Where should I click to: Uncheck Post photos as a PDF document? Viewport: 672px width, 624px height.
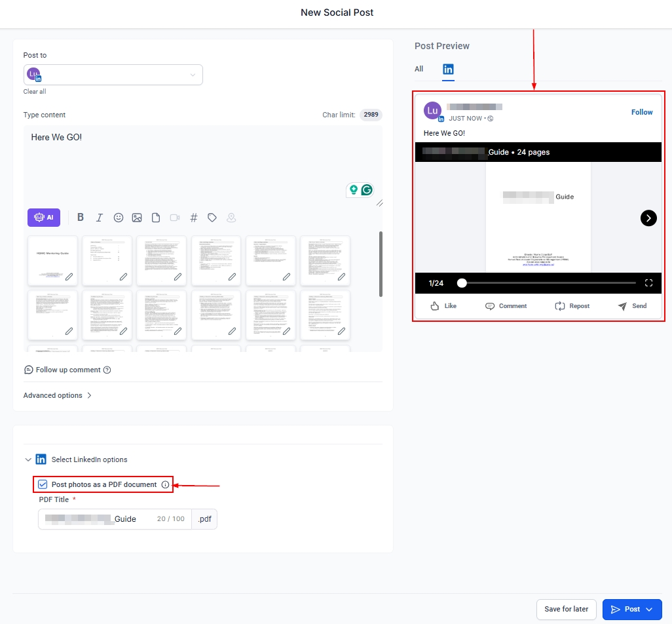point(43,484)
